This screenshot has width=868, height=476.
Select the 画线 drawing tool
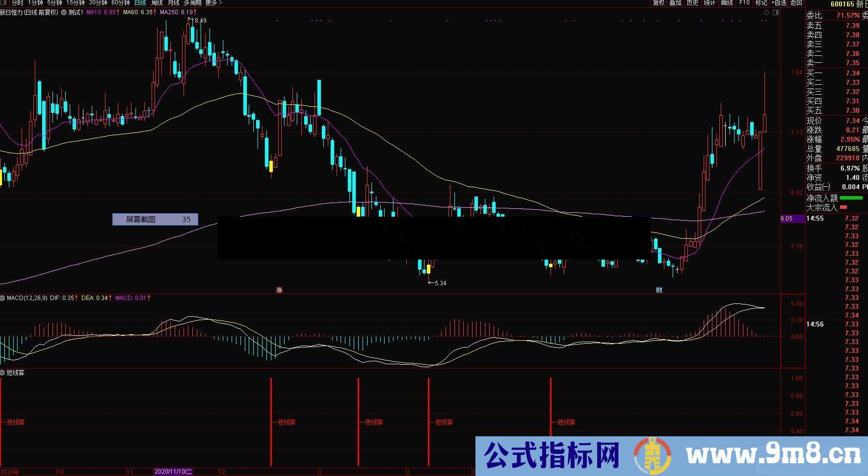coord(727,4)
